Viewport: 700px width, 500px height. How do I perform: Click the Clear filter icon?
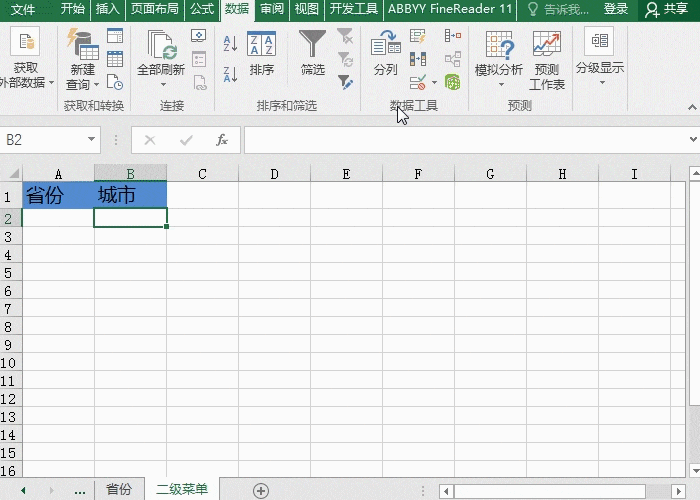click(345, 36)
